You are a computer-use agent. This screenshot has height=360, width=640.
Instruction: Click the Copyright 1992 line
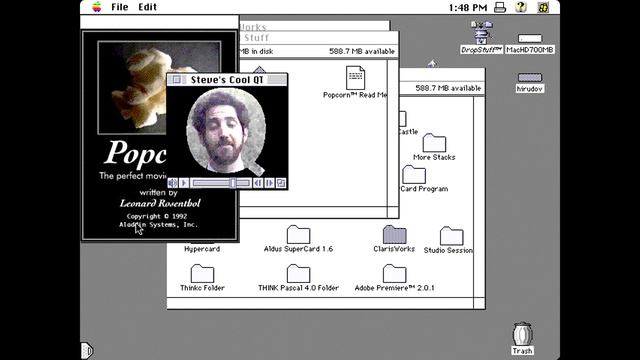[157, 216]
